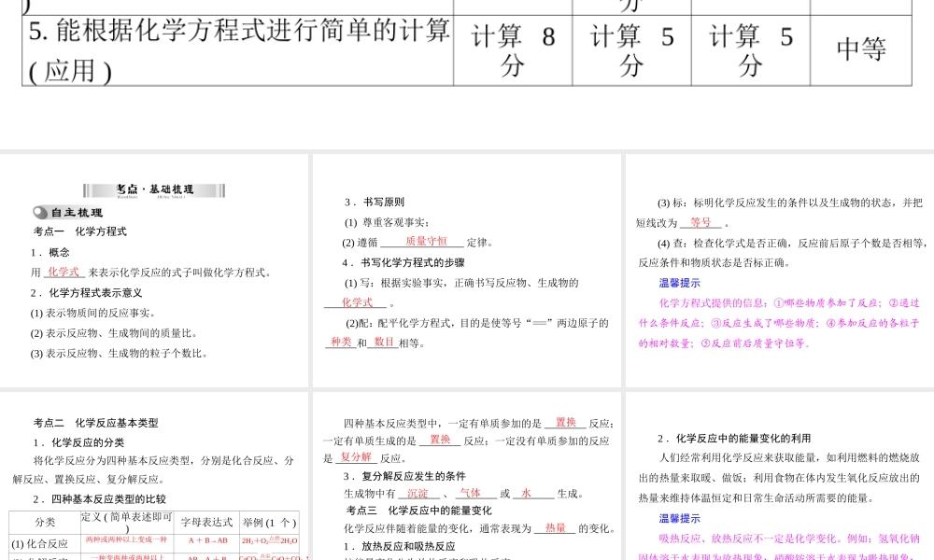Image resolution: width=934 pixels, height=560 pixels.
Task: Click the red expression "A + B→AB"
Action: pos(208,541)
